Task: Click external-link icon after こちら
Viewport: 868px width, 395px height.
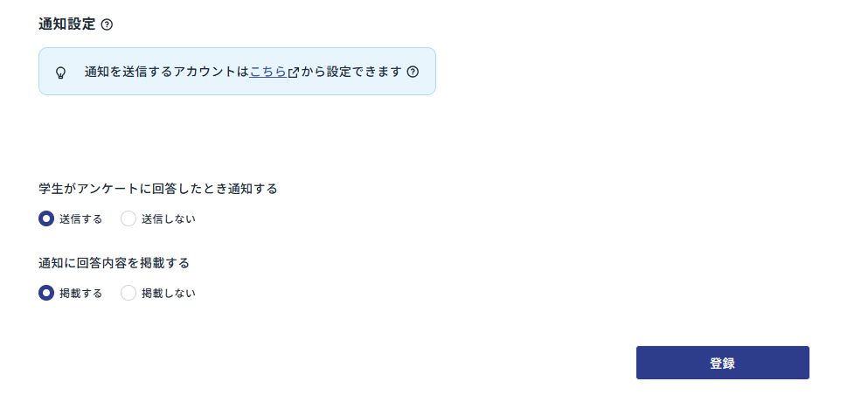Action: [294, 73]
